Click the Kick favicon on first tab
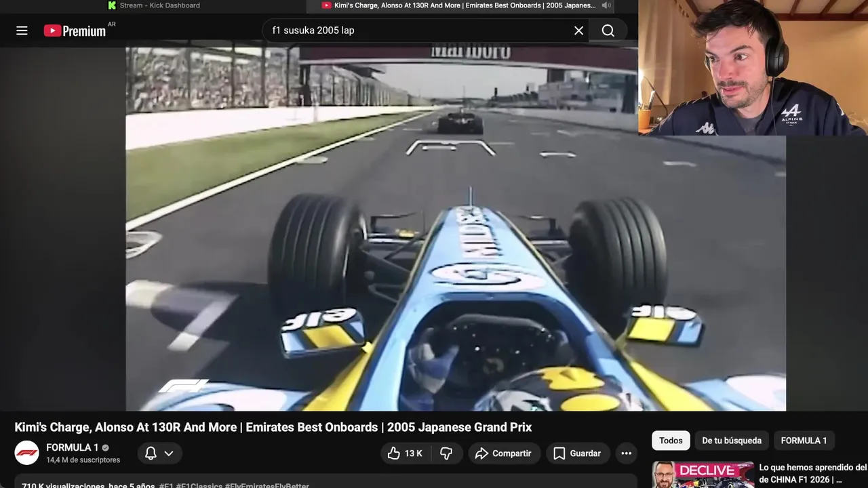This screenshot has width=868, height=488. [112, 5]
